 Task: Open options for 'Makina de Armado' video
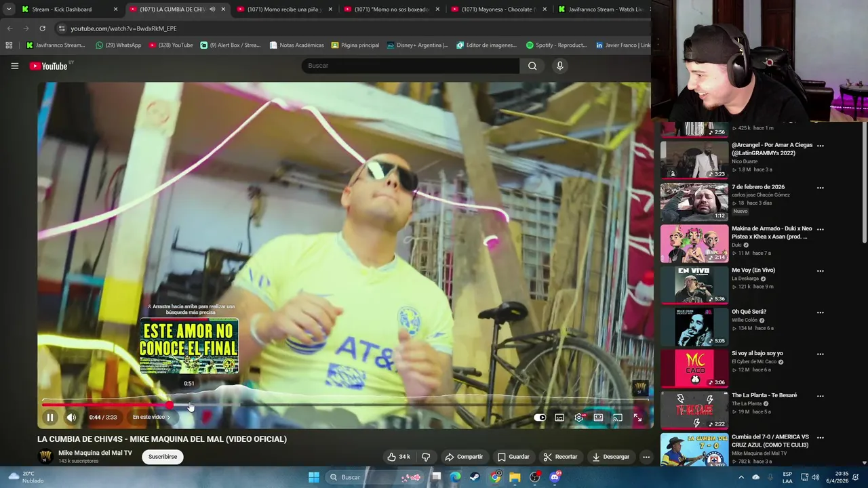click(820, 229)
